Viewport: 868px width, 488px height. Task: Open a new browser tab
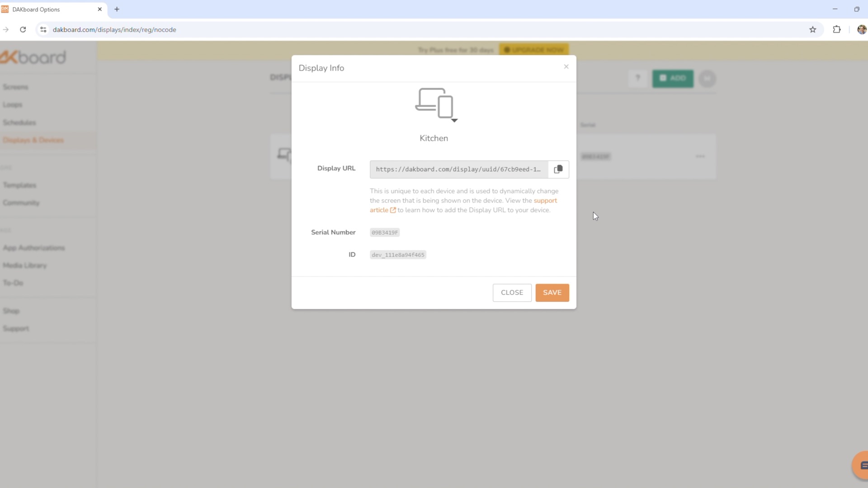point(117,9)
